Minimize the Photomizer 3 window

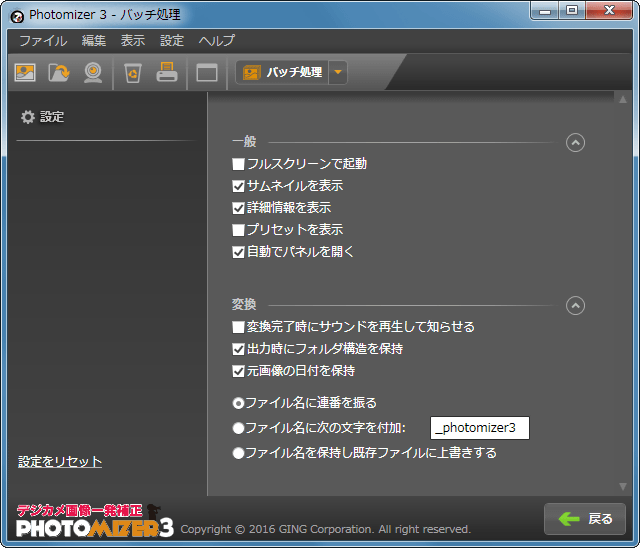pos(545,11)
